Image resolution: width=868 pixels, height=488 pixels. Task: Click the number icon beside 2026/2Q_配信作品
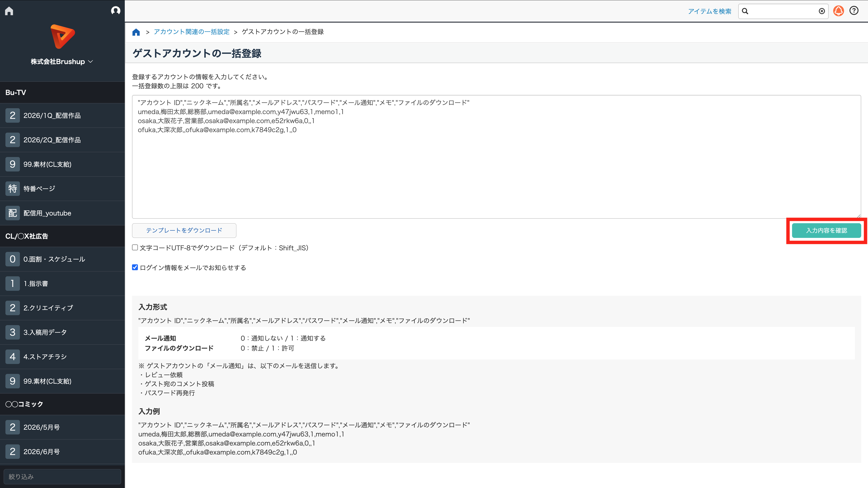12,140
